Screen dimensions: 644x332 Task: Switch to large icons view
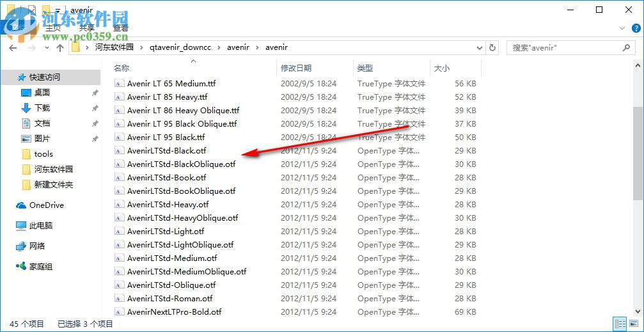(634, 324)
